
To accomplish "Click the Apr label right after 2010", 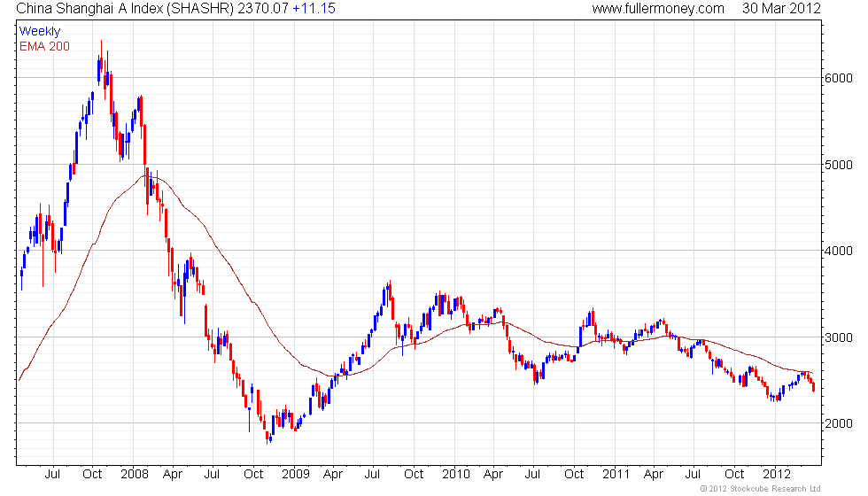I will coord(493,475).
